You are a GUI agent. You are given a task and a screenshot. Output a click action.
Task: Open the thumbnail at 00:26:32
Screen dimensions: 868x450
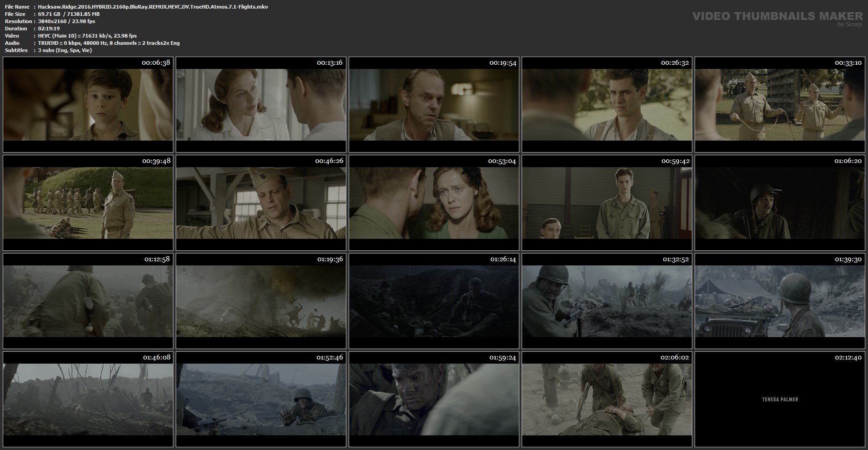pos(607,105)
